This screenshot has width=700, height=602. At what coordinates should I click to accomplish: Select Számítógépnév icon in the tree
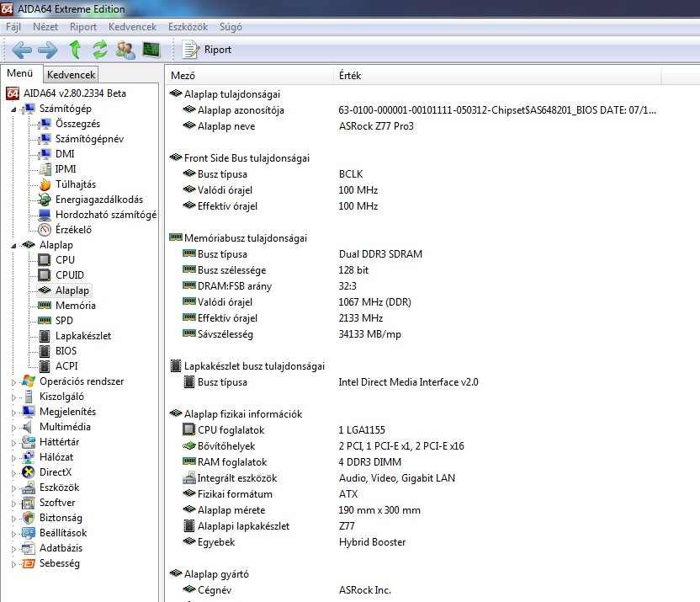45,139
